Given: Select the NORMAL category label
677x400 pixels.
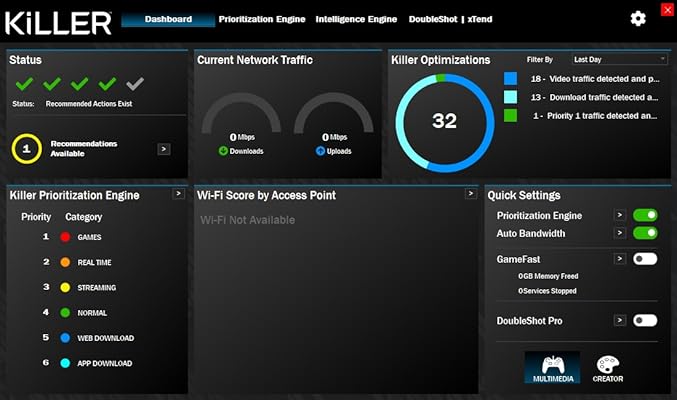Looking at the screenshot, I should coord(92,313).
